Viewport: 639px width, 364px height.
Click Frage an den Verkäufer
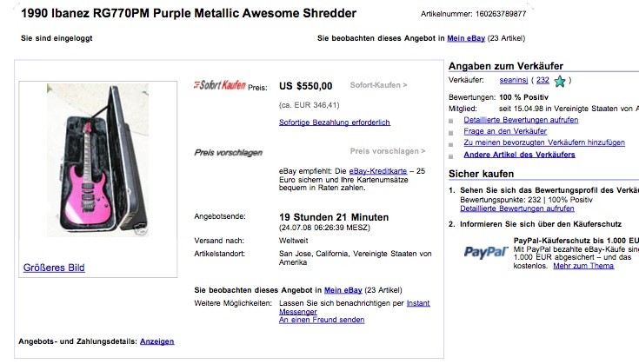(x=505, y=131)
